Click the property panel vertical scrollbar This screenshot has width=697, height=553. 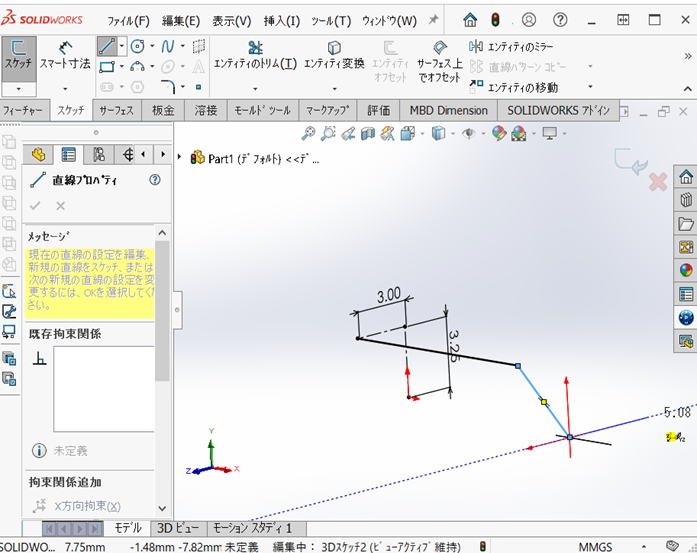pyautogui.click(x=162, y=310)
